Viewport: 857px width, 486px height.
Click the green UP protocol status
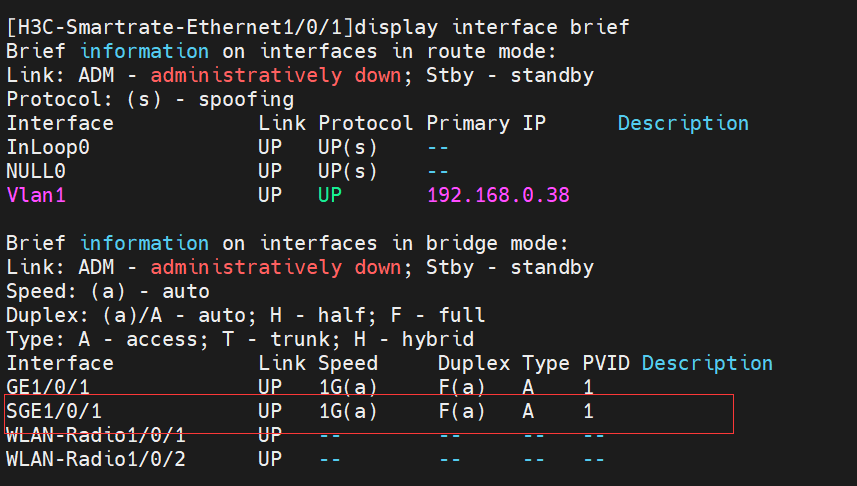click(330, 195)
